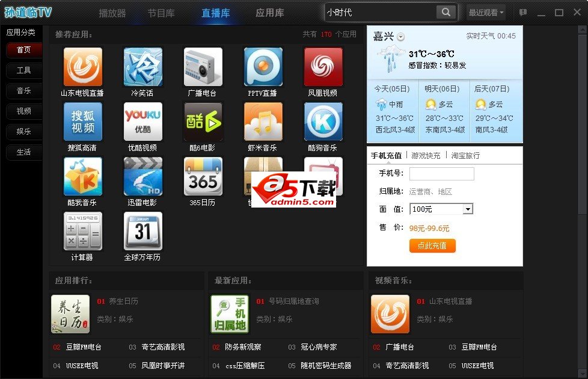This screenshot has width=588, height=379.
Task: Launch the 搜狐高清 app icon
Action: (x=83, y=122)
